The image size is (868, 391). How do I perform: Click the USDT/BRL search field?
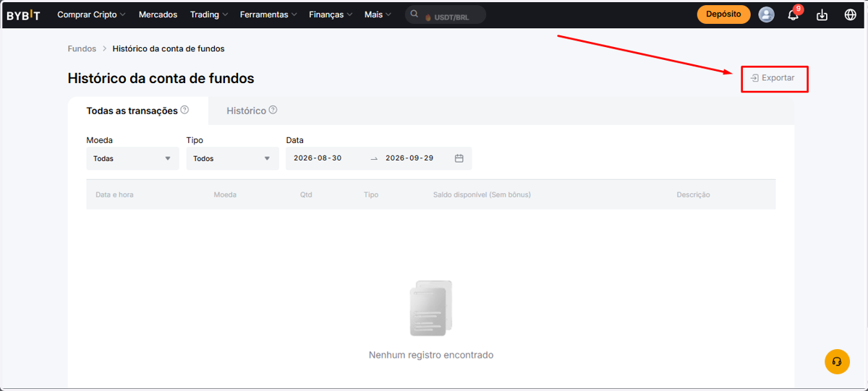pyautogui.click(x=446, y=14)
